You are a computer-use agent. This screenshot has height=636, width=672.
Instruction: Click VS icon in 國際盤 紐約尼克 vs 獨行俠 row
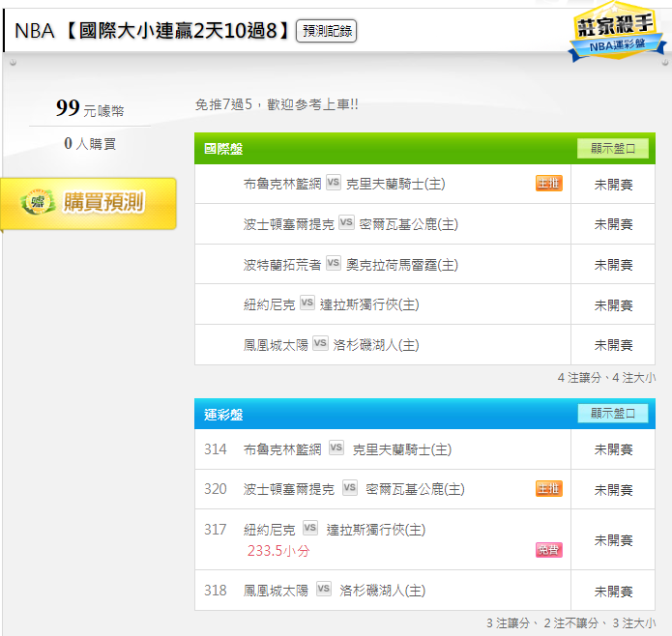pos(307,303)
